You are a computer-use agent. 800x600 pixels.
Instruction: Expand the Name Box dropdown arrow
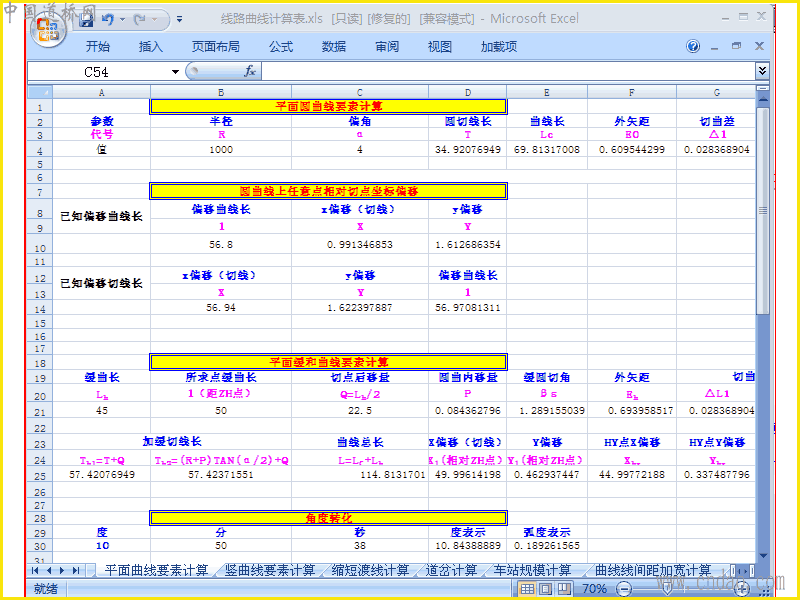tap(175, 71)
